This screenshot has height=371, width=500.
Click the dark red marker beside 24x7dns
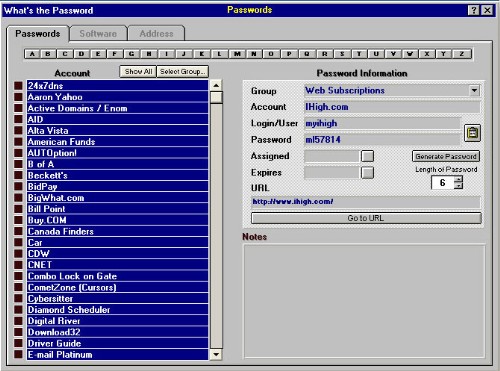tap(18, 86)
